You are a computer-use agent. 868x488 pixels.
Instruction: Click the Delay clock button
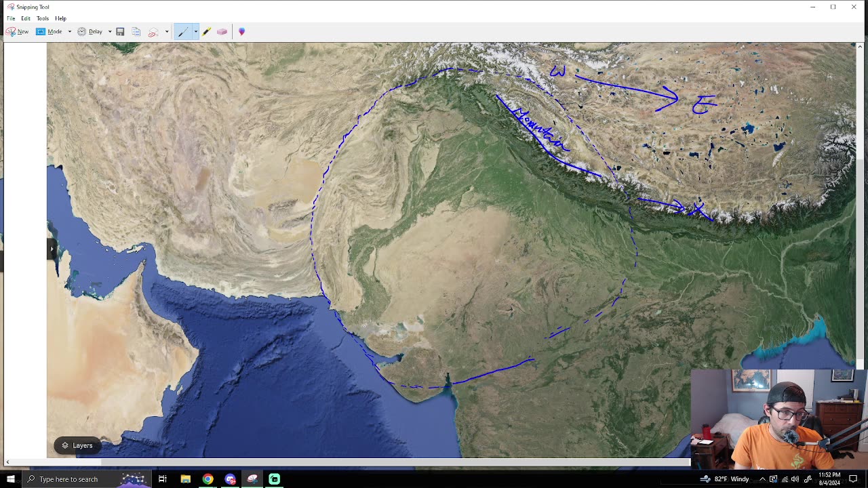pos(90,32)
